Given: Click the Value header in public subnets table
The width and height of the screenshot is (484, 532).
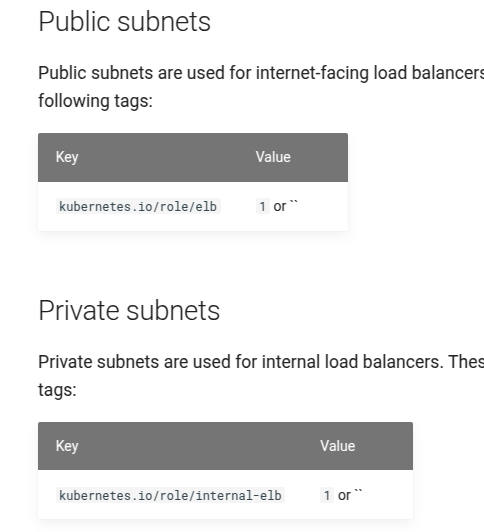Looking at the screenshot, I should [273, 157].
